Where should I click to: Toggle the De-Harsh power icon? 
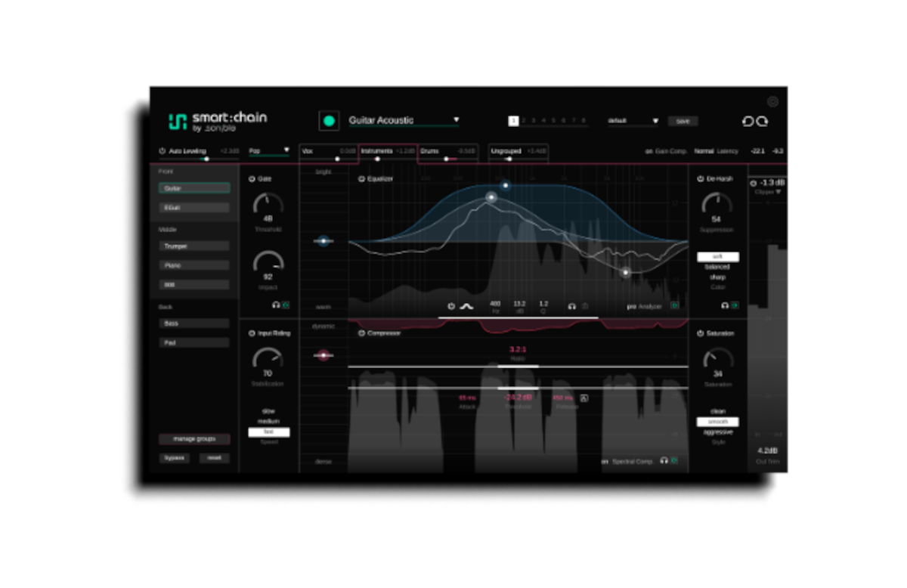701,179
